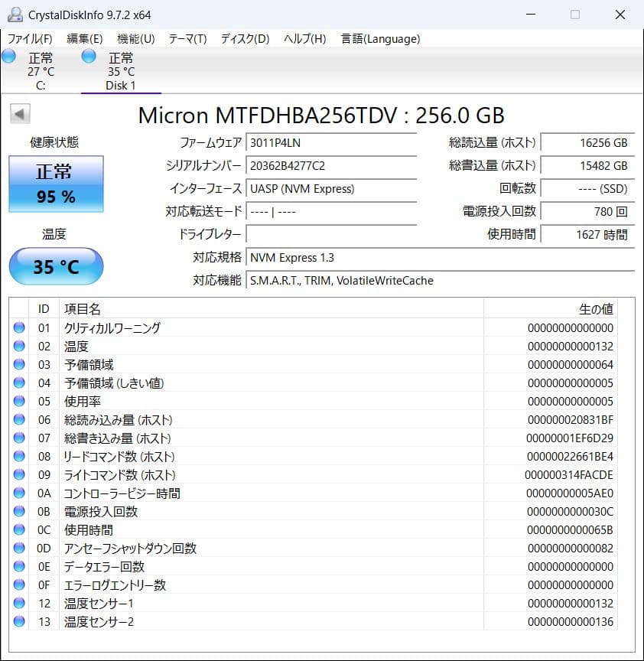Open the ファイル(F) menu
644x661 pixels.
pyautogui.click(x=30, y=39)
